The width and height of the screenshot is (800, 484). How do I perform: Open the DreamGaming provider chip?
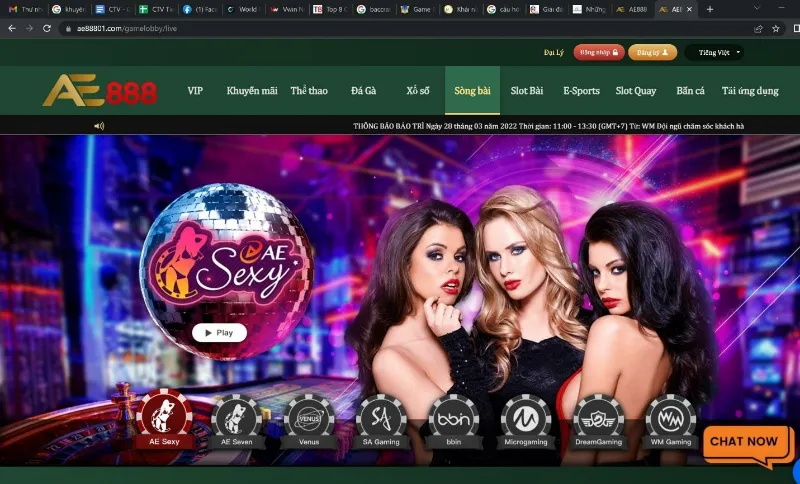coord(598,421)
